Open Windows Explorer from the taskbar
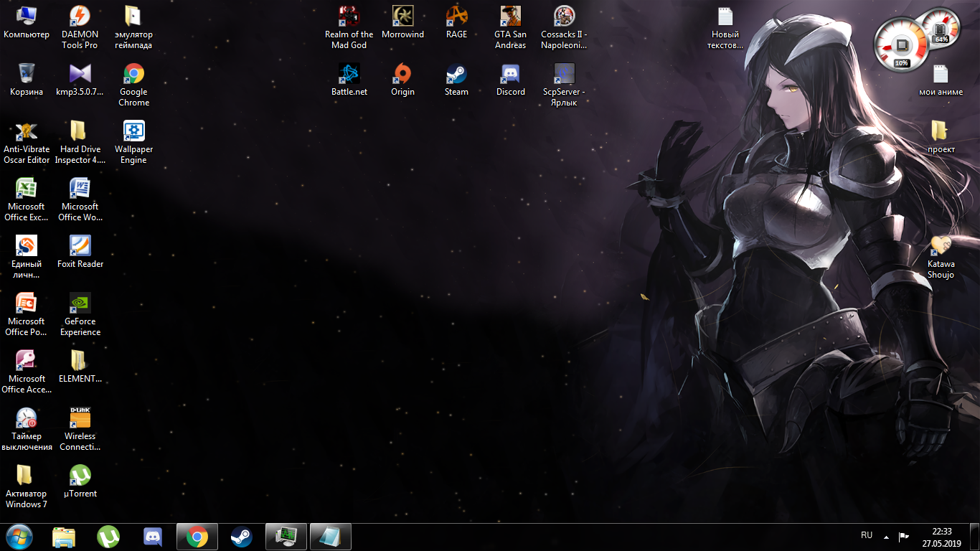Viewport: 980px width, 551px height. (x=64, y=537)
